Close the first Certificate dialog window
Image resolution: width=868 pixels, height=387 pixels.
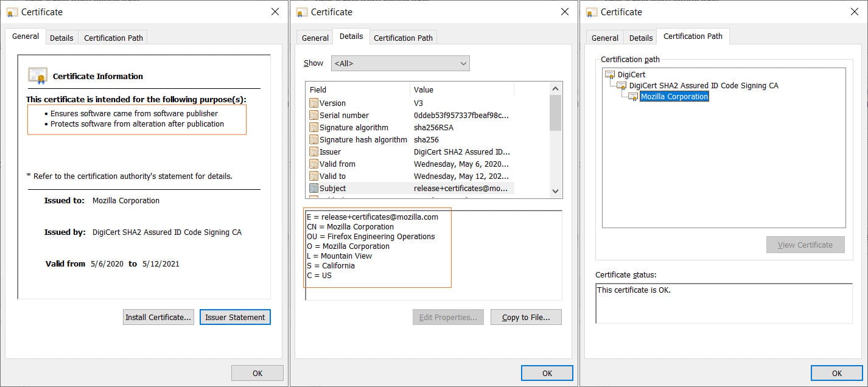coord(275,12)
